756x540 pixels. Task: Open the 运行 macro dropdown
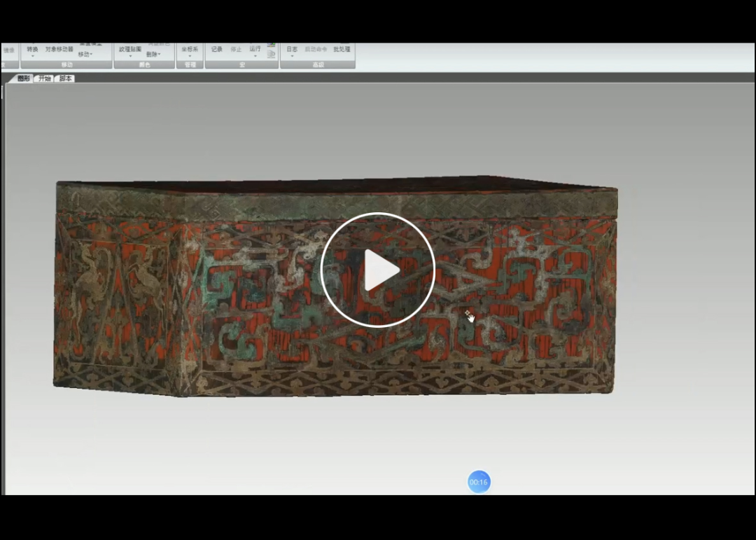point(255,50)
